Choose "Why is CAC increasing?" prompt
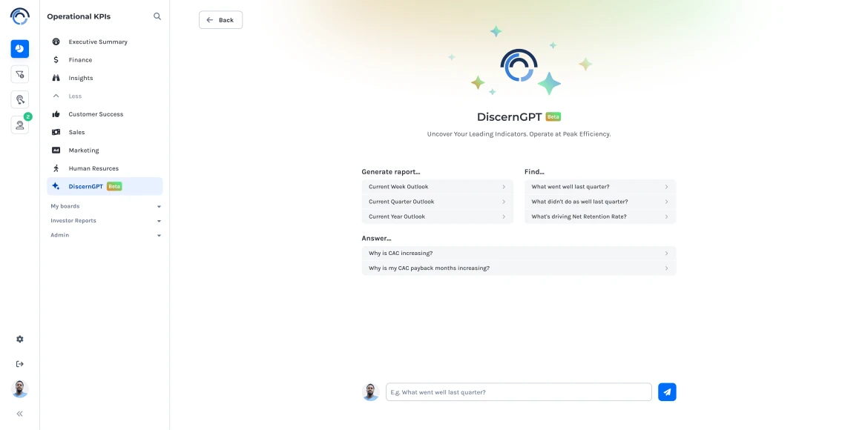This screenshot has width=868, height=430. (x=519, y=254)
